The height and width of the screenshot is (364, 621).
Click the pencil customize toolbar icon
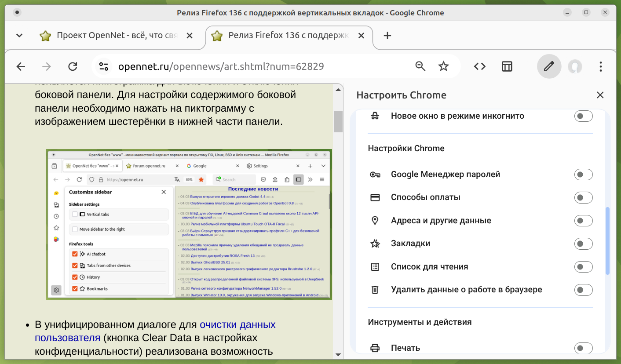(x=549, y=66)
